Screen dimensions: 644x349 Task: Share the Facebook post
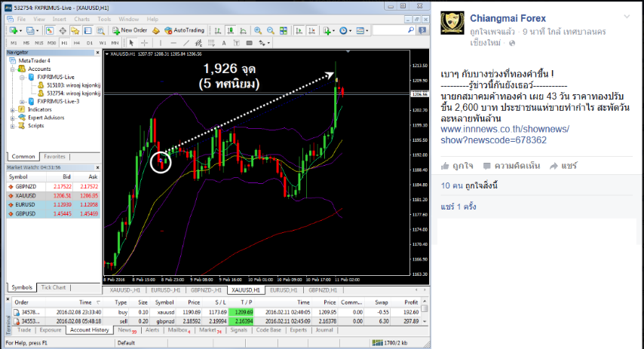tap(563, 166)
